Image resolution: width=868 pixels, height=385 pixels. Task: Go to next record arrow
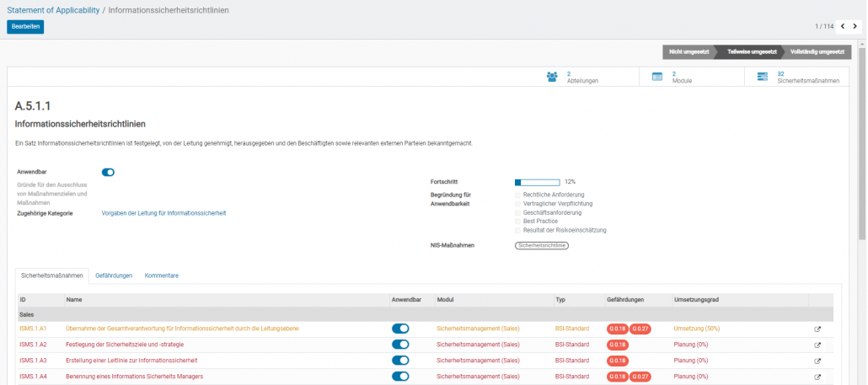coord(854,26)
